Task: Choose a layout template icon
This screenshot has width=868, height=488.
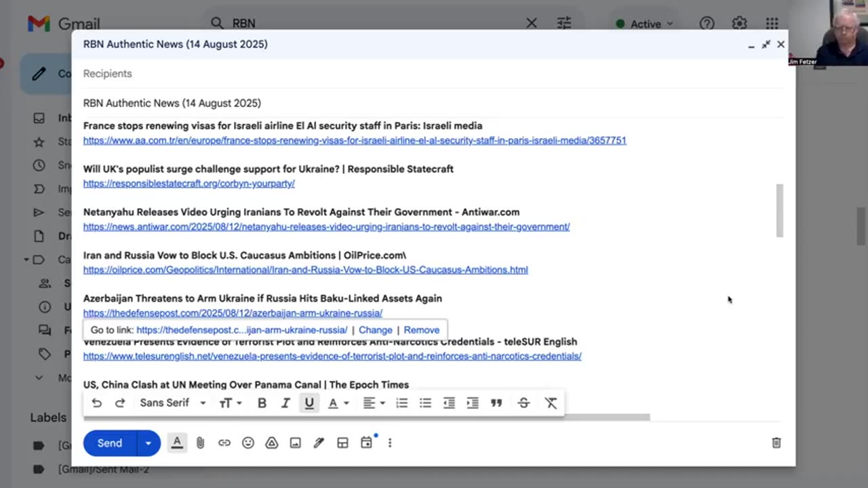Action: pos(342,443)
